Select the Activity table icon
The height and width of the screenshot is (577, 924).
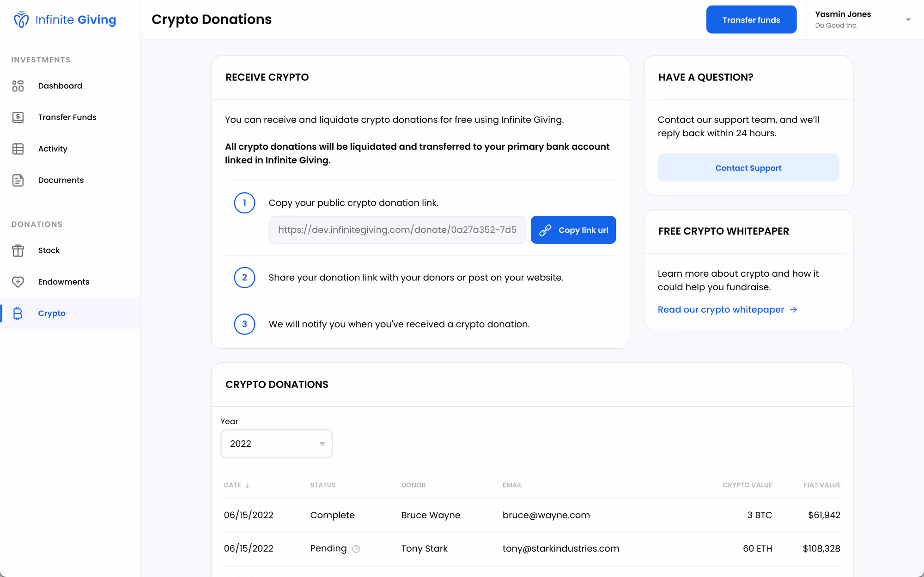18,149
